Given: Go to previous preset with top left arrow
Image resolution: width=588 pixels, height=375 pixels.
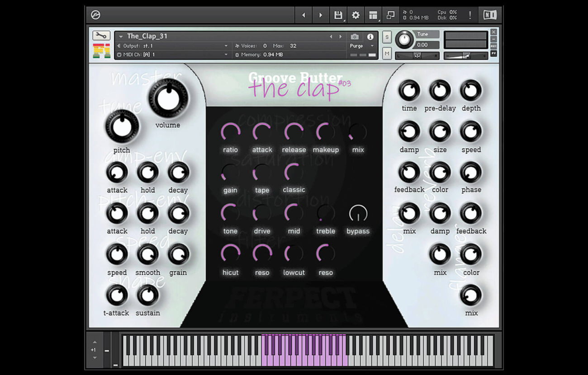Looking at the screenshot, I should point(303,15).
